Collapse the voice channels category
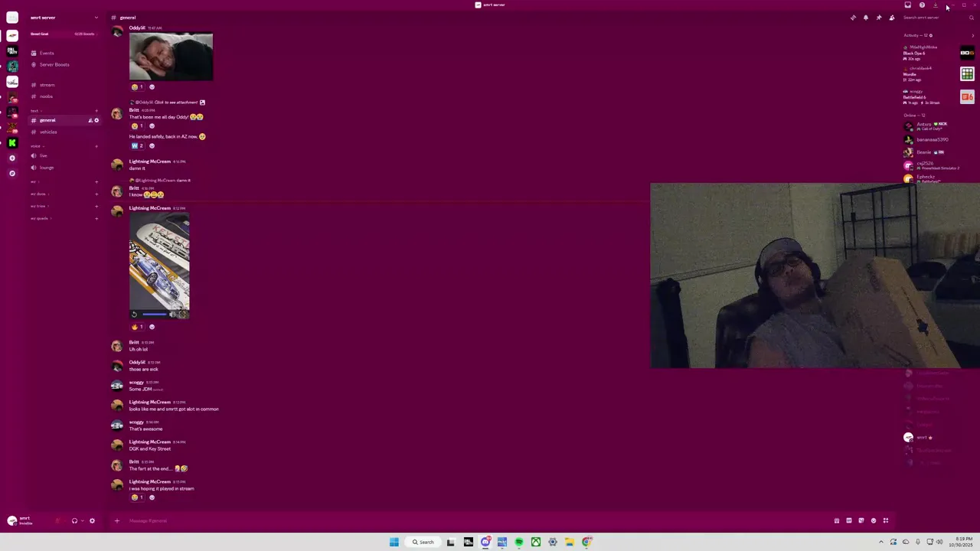This screenshot has height=551, width=980. coord(36,146)
